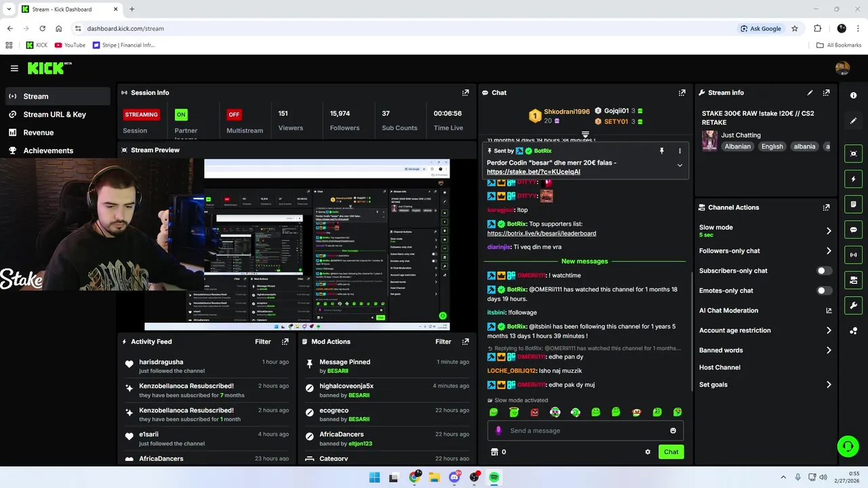Open Mod Actions Filter dropdown

pos(443,342)
